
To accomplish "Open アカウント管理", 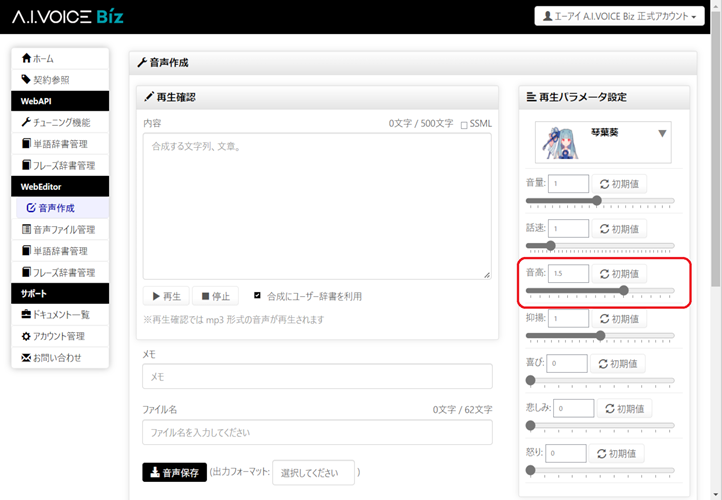I will click(60, 336).
